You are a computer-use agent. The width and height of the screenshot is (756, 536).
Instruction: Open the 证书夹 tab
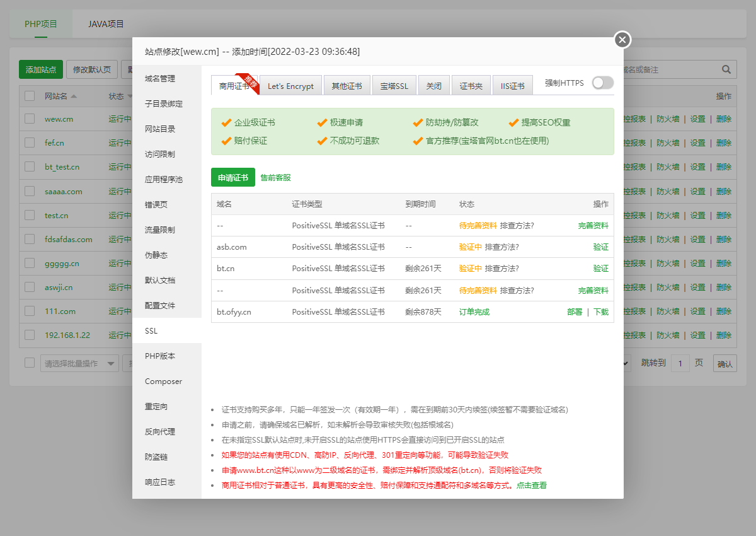point(470,85)
